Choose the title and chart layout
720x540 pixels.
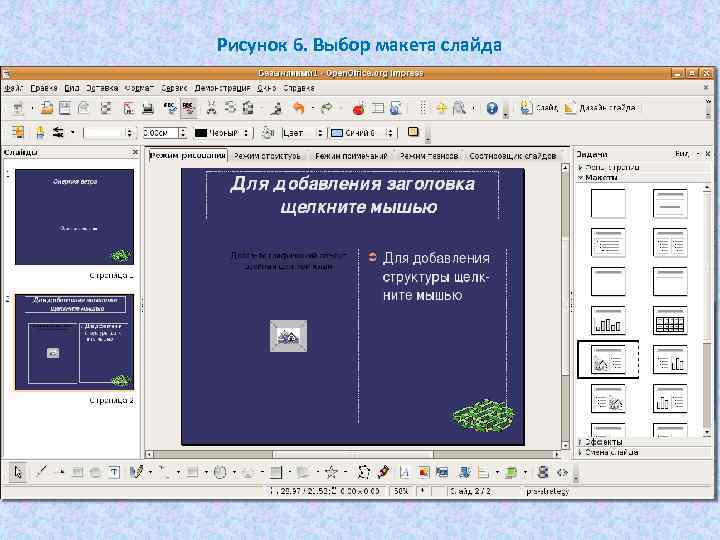[608, 321]
